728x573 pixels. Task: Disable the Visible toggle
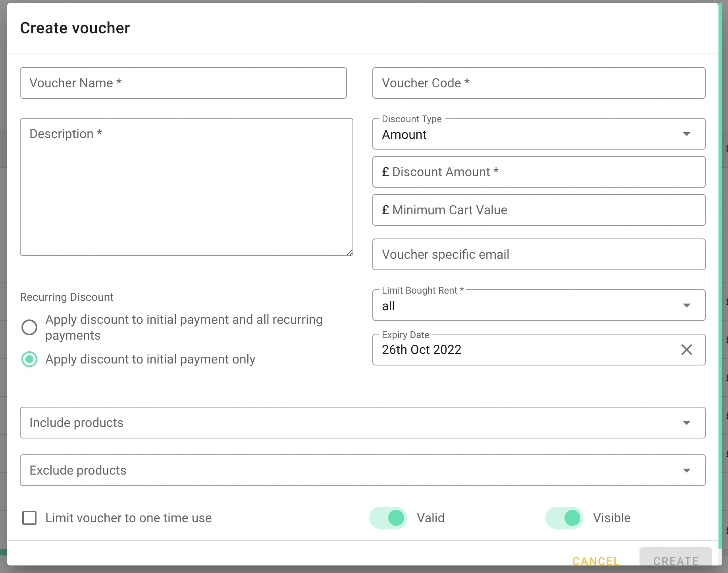click(x=564, y=518)
